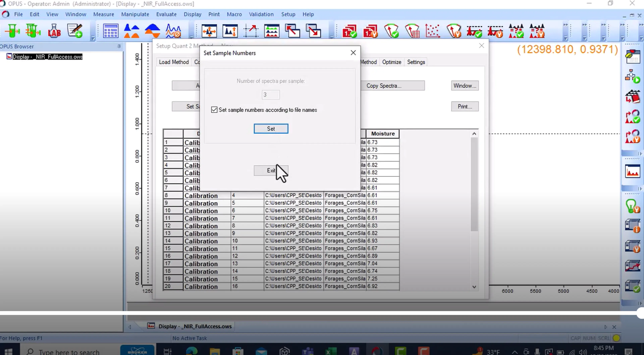
Task: Click the crosshair with red arrow icon
Action: coord(251,31)
